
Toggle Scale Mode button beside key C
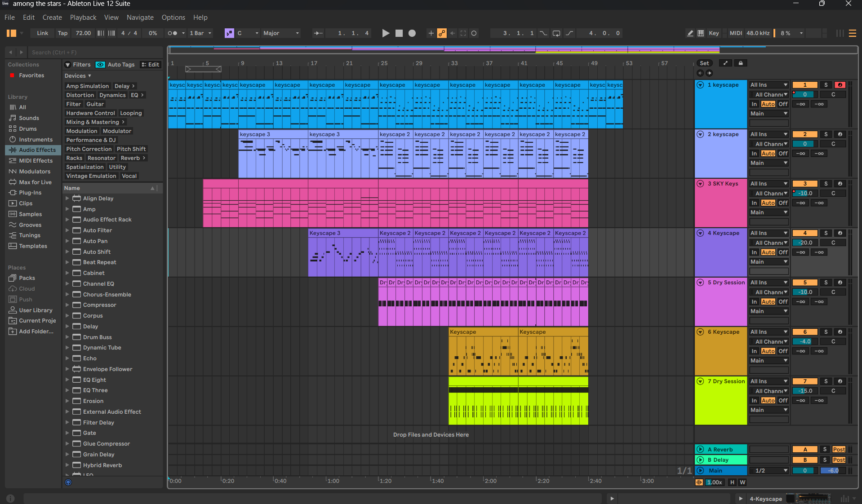pyautogui.click(x=229, y=33)
